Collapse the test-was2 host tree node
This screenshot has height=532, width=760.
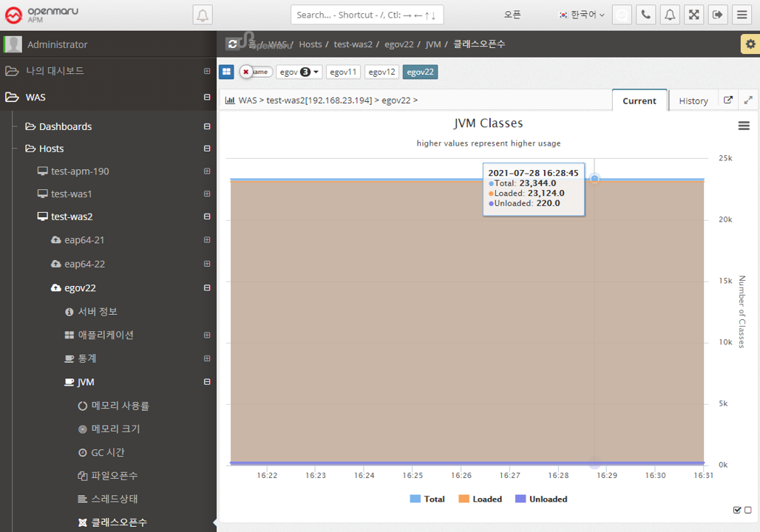pyautogui.click(x=207, y=216)
